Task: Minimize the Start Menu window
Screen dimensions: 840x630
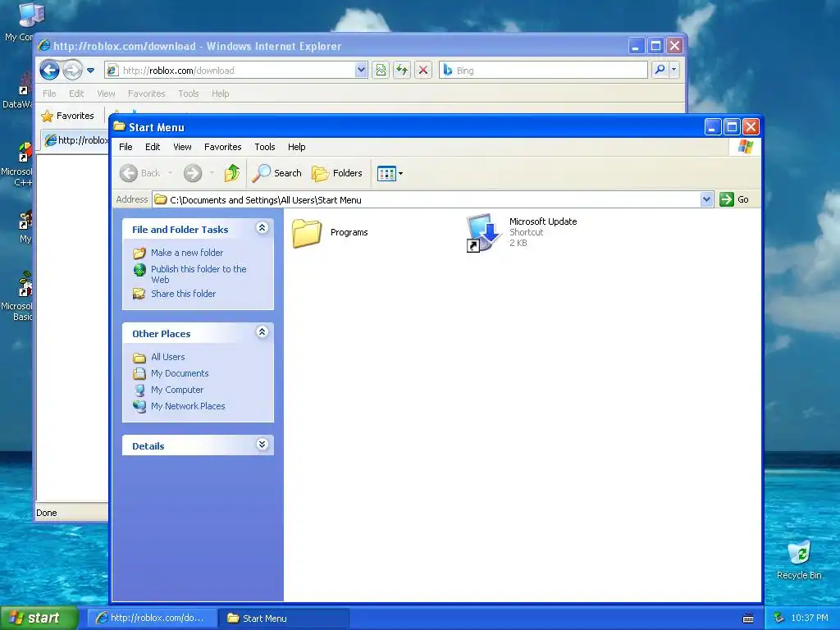Action: click(712, 127)
